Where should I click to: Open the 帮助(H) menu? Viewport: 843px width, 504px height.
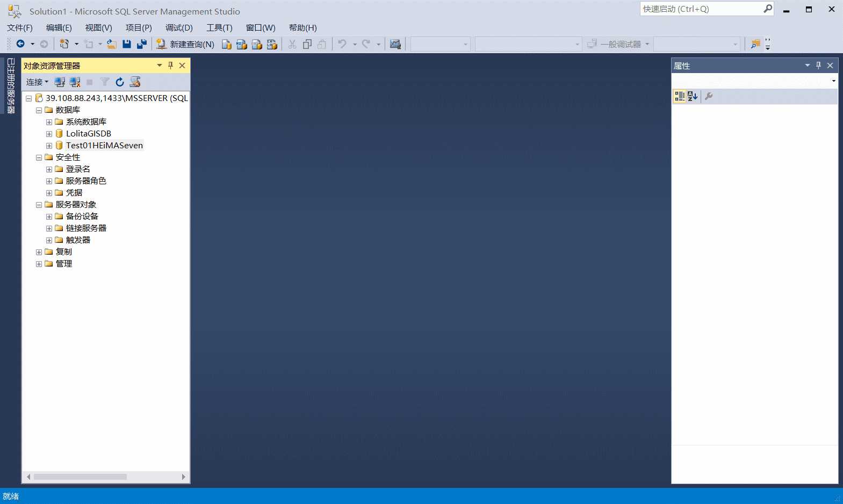point(303,28)
